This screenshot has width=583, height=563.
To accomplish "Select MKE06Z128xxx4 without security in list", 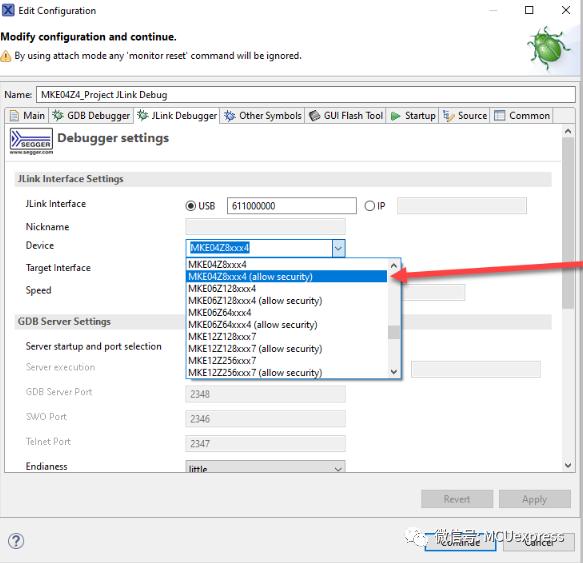I will [286, 289].
